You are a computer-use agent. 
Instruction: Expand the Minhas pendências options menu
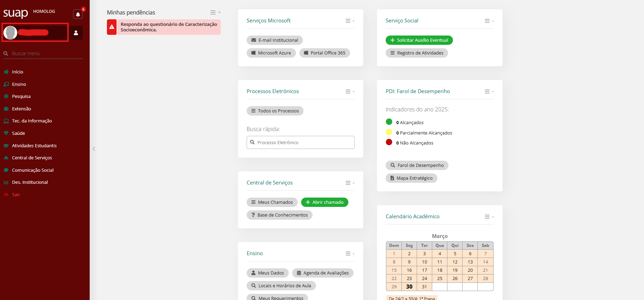[215, 12]
